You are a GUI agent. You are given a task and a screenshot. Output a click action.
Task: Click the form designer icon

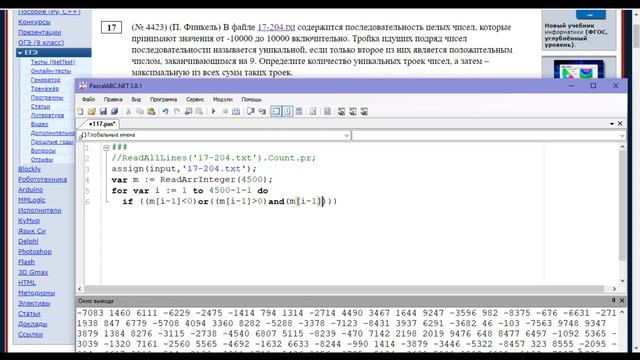pyautogui.click(x=327, y=111)
